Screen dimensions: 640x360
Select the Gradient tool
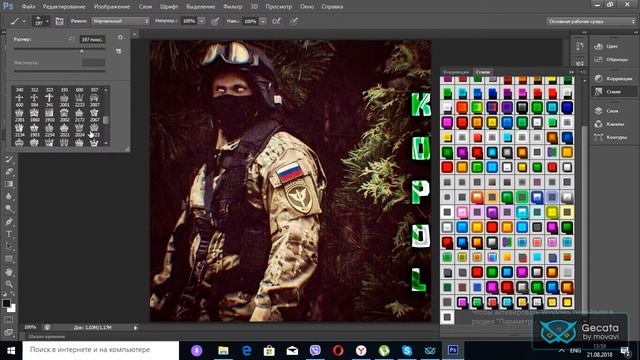pyautogui.click(x=9, y=184)
